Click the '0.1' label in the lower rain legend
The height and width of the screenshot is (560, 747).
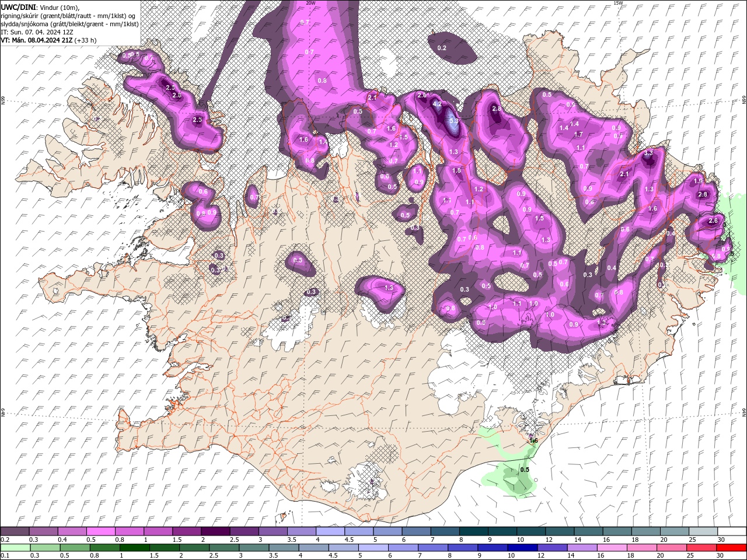[5, 556]
